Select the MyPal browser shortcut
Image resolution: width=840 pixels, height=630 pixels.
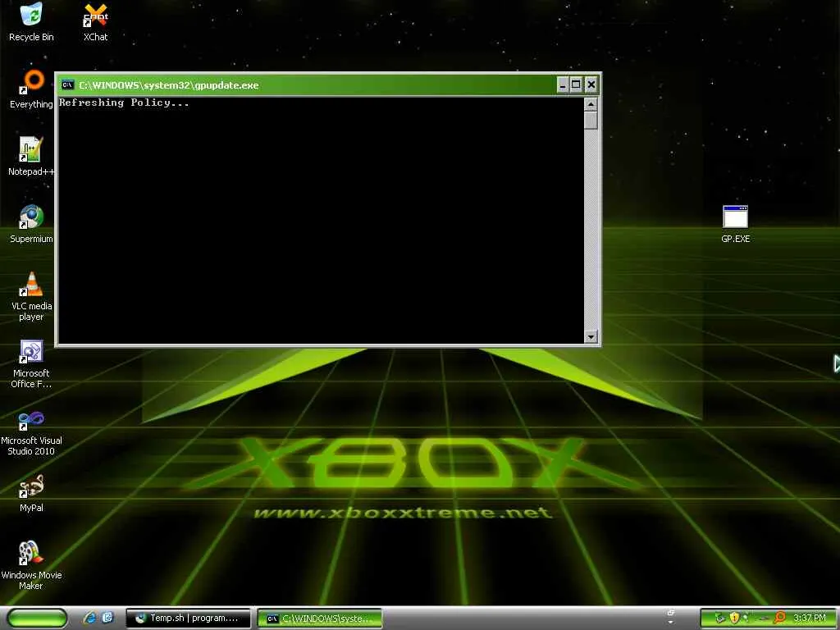point(31,493)
